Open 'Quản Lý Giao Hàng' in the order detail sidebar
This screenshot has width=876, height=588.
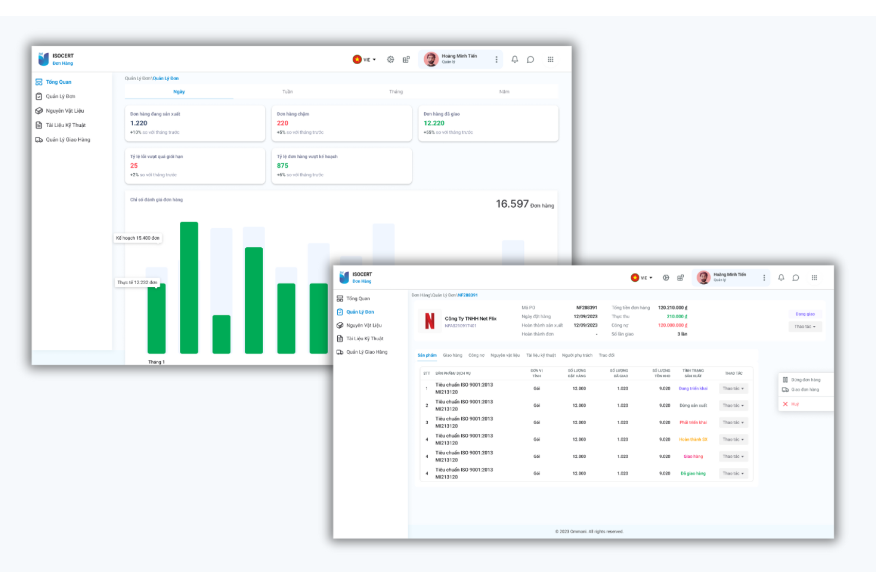(367, 352)
